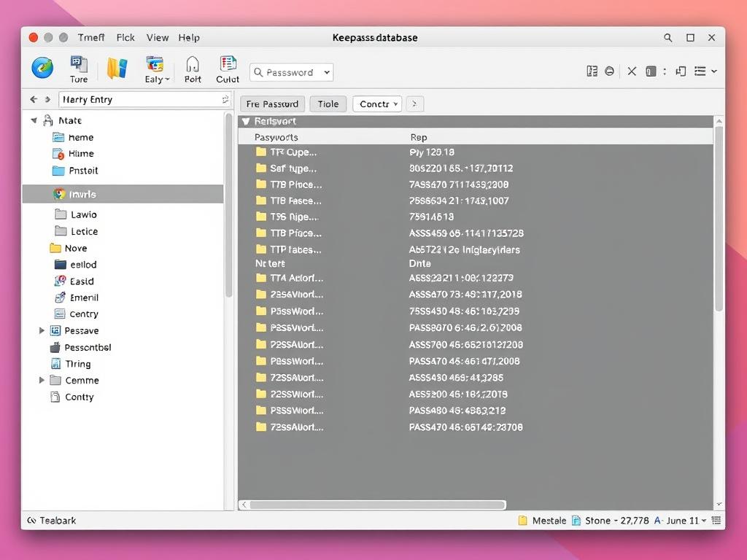This screenshot has width=747, height=560.
Task: Click the Fre Passord button
Action: (x=272, y=104)
